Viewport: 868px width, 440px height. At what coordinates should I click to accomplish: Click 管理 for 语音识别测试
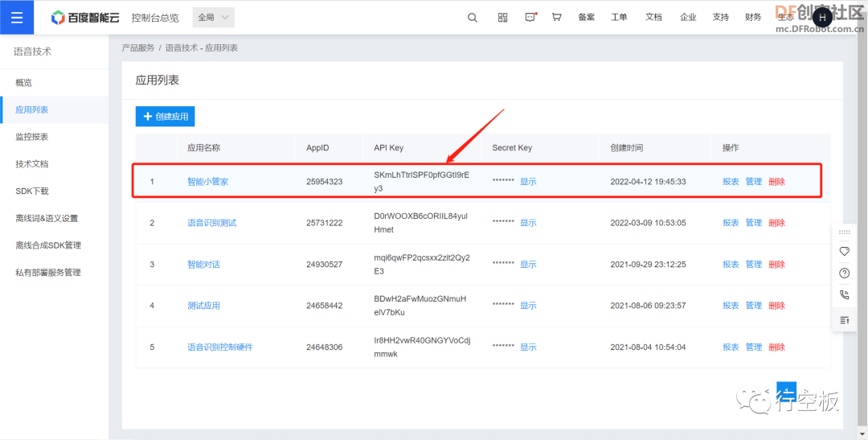[753, 223]
